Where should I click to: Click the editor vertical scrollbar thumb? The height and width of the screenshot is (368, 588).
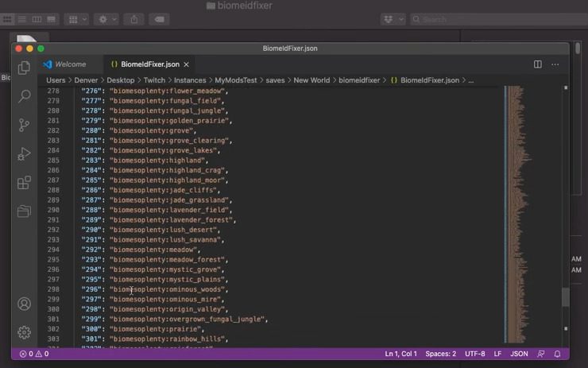point(566,296)
